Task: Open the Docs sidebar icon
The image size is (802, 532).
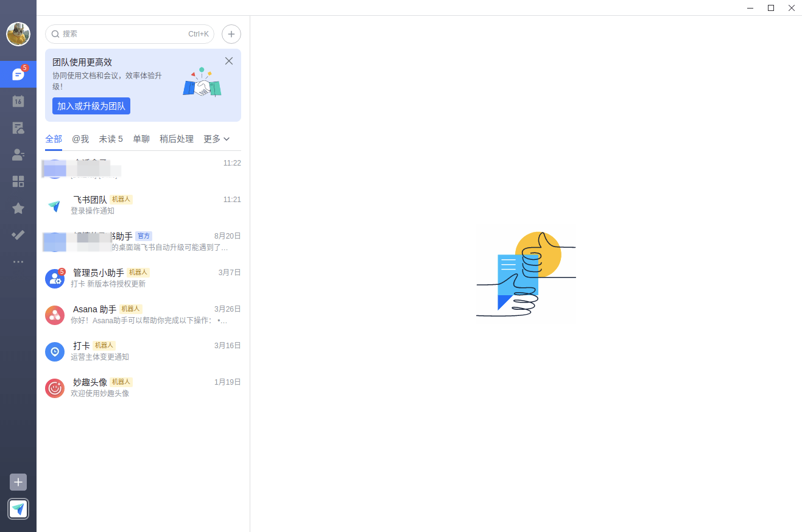Action: coord(18,128)
